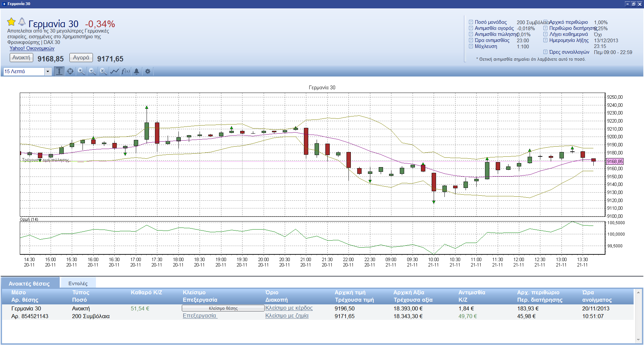Viewport: 644px width, 345px height.
Task: Toggle the vertical auto-scale toolbar icon
Action: click(59, 71)
